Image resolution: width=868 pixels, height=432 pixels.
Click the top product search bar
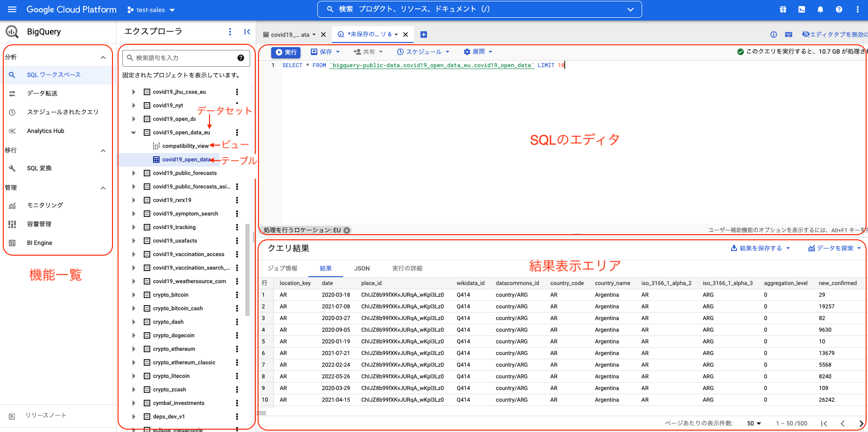[x=479, y=9]
